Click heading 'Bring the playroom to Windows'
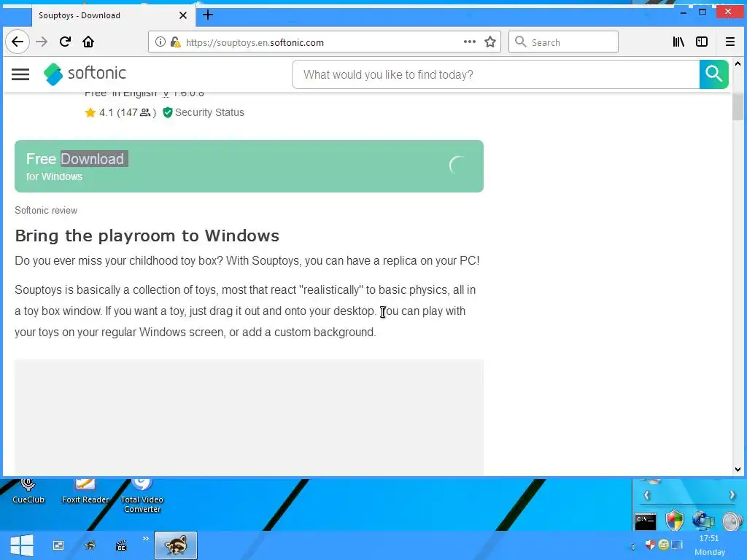The height and width of the screenshot is (560, 747). pos(147,236)
